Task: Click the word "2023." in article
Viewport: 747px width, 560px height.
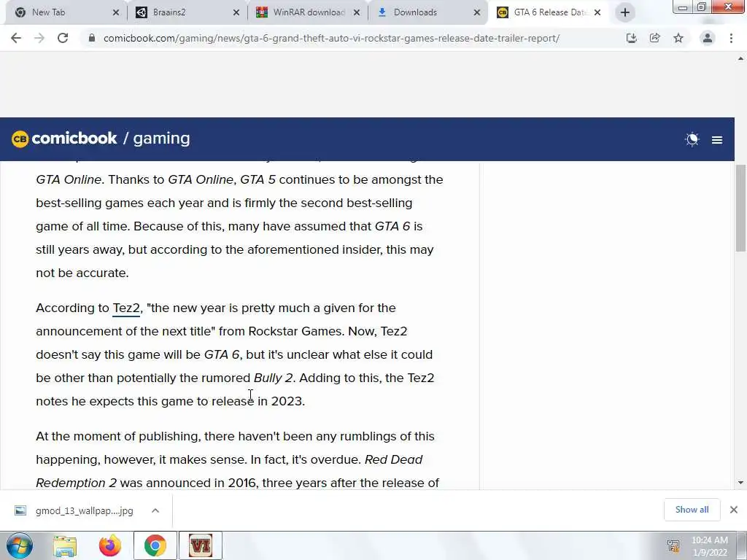Action: point(287,401)
